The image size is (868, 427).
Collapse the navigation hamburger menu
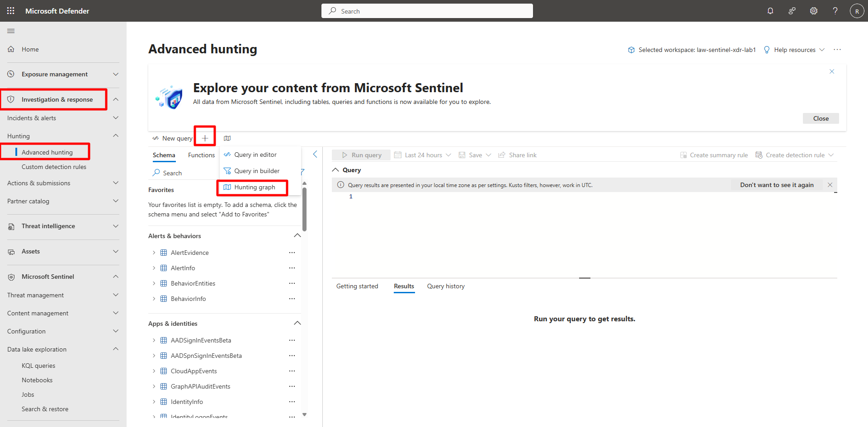11,31
